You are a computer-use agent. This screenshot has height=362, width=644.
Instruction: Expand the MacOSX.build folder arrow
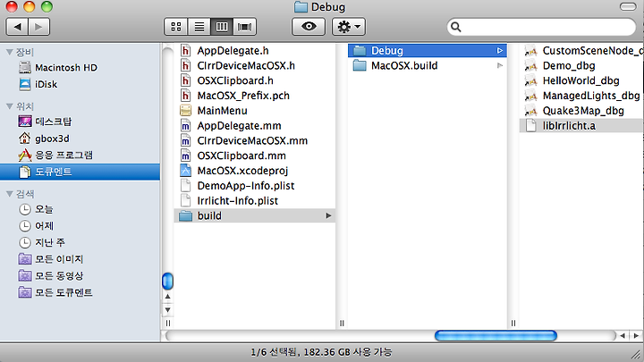click(x=499, y=65)
